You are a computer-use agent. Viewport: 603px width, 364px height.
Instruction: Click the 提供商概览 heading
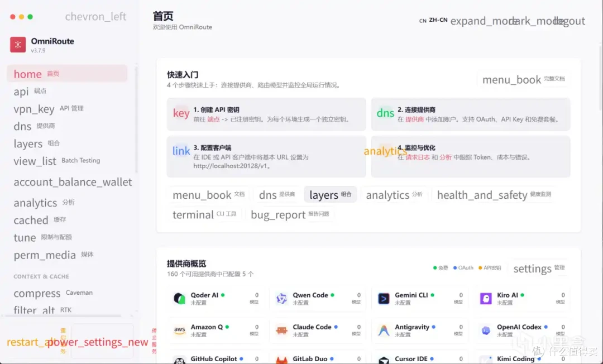coord(186,264)
